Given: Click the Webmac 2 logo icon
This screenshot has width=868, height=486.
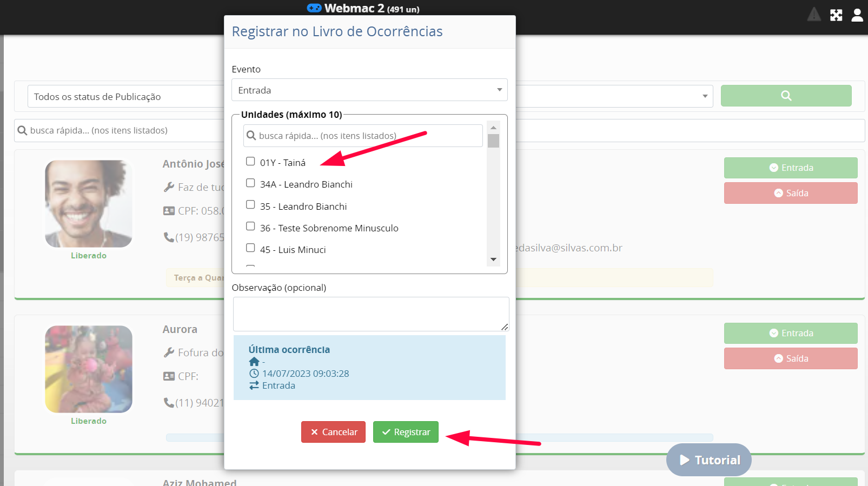Looking at the screenshot, I should point(314,8).
